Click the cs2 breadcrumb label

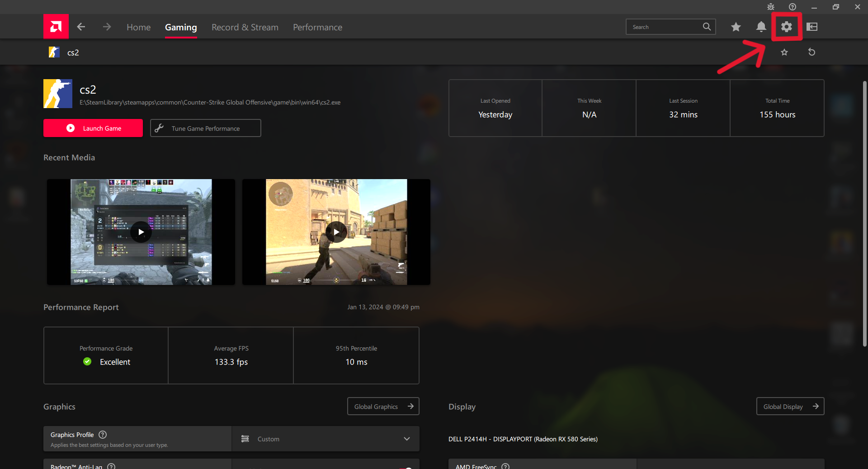point(73,52)
